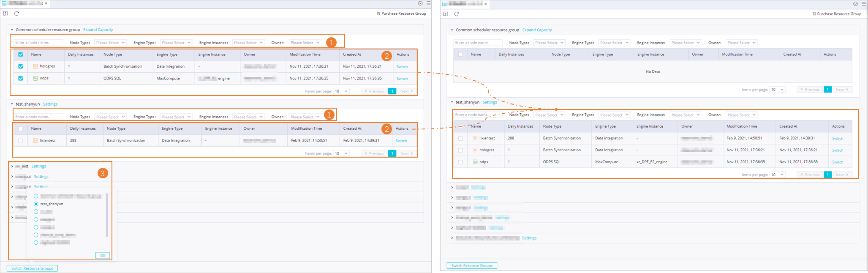Open Node Type dropdown in the left test_shanyun filter
868x273 pixels.
click(x=110, y=117)
